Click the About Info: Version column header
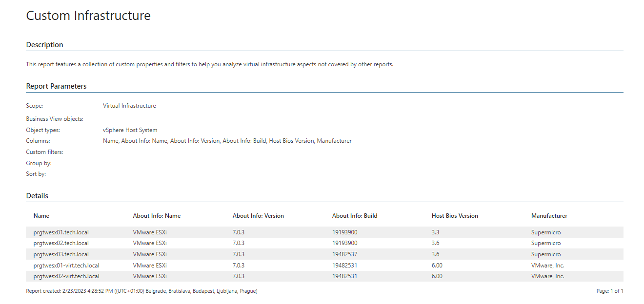Image resolution: width=644 pixels, height=304 pixels. tap(258, 216)
